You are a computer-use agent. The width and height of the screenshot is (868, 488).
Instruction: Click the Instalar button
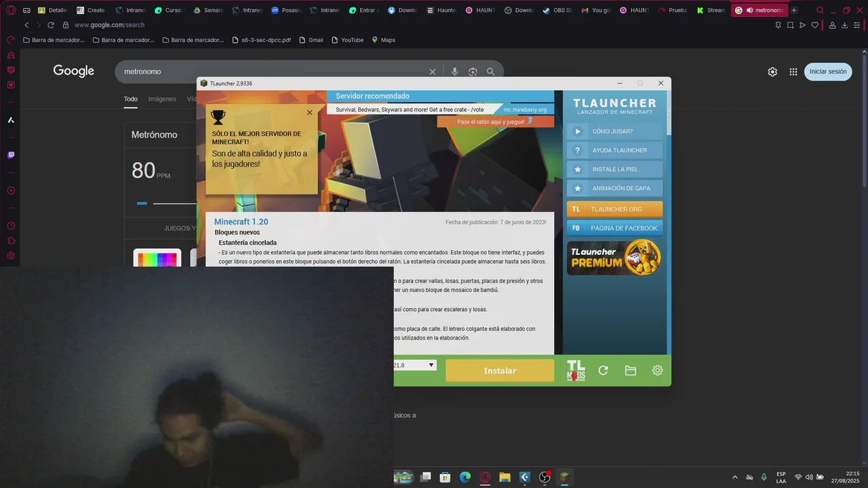pyautogui.click(x=500, y=371)
